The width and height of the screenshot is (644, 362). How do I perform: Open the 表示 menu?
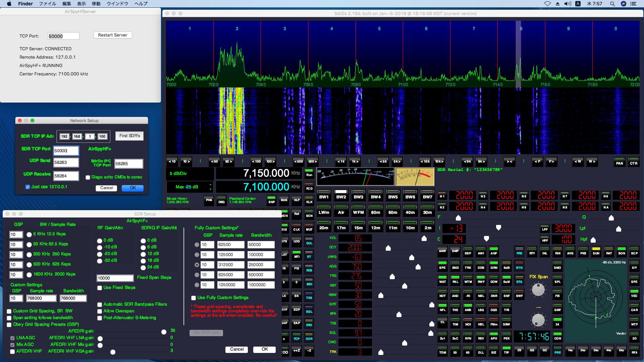pos(82,4)
